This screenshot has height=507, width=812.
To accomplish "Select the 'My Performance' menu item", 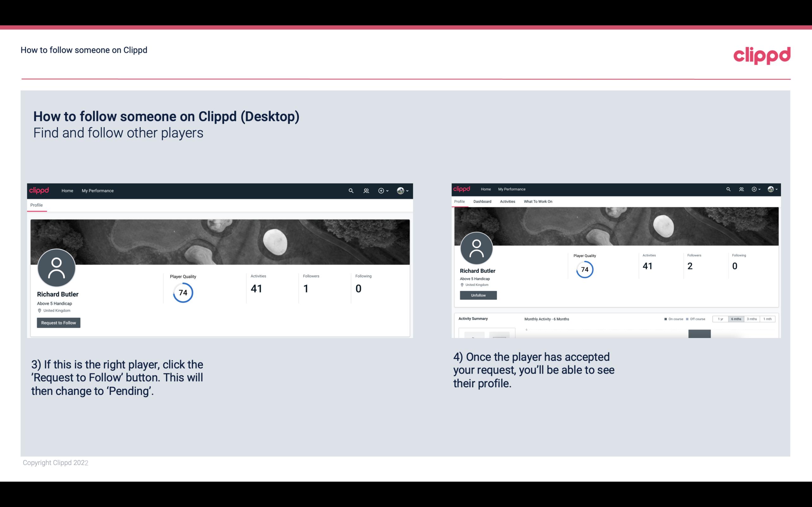I will coord(97,190).
